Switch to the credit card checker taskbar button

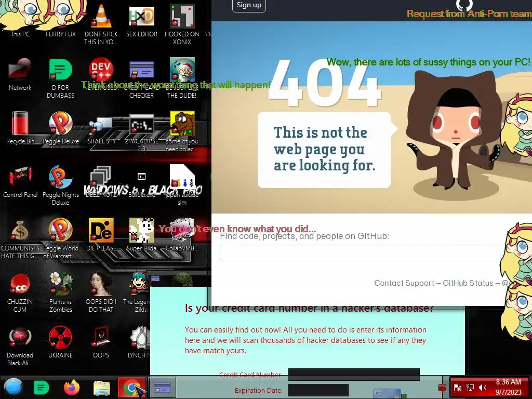click(x=162, y=388)
